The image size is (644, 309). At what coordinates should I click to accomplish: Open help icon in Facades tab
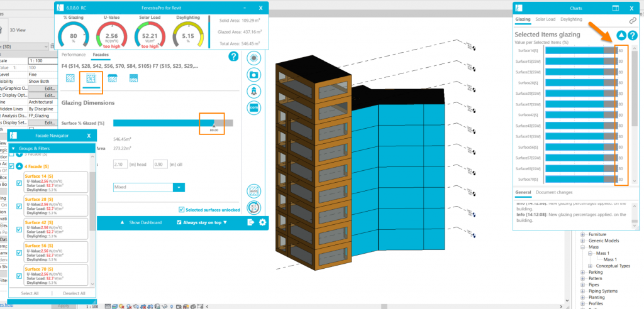coord(233,57)
